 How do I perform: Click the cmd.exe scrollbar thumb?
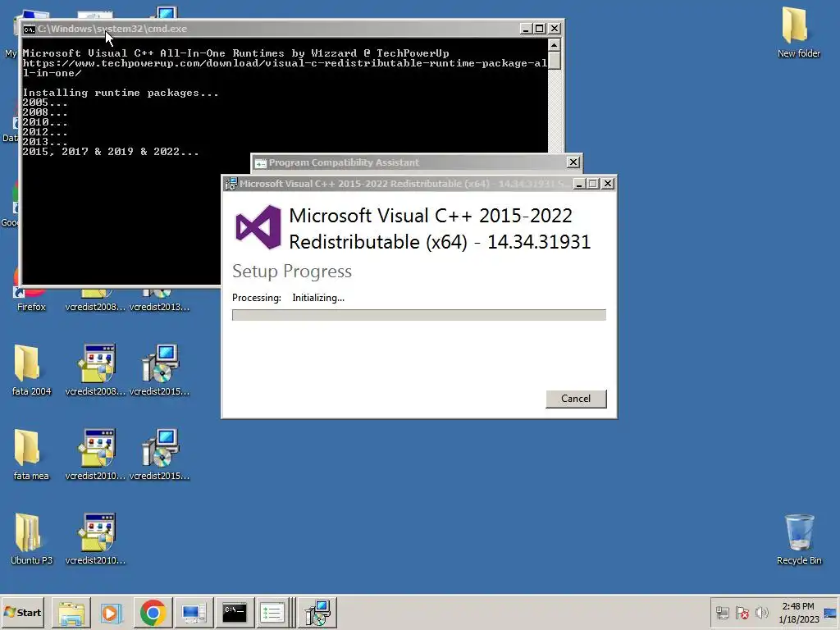click(x=555, y=61)
